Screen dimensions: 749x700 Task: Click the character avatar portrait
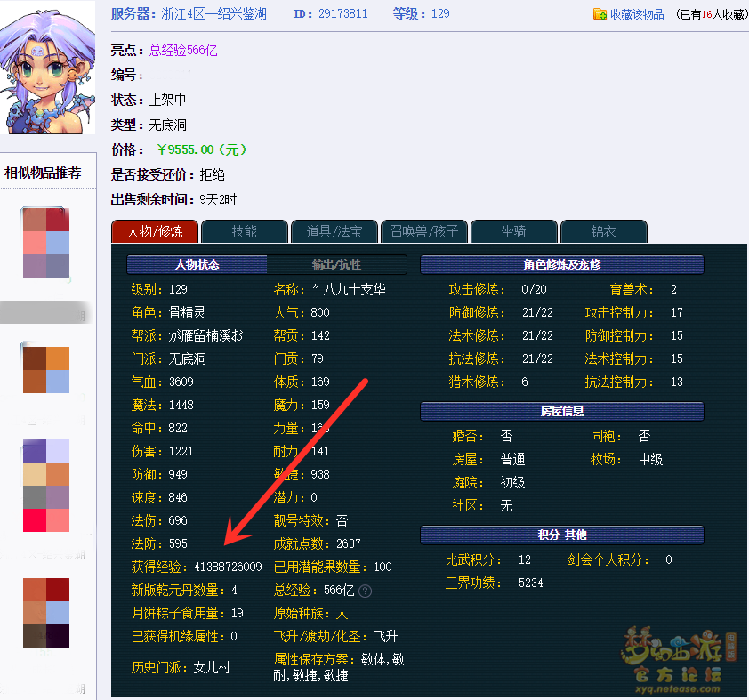[x=44, y=67]
